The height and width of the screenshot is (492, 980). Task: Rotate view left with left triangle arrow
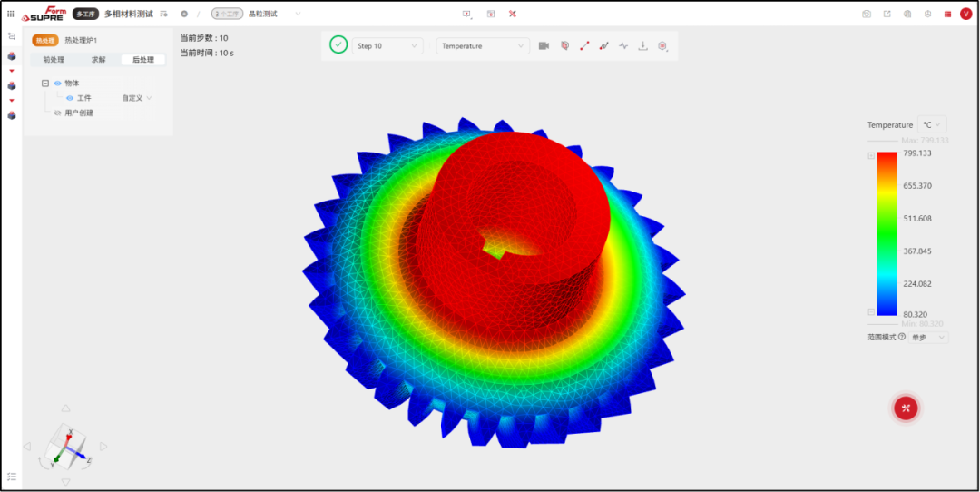pyautogui.click(x=27, y=447)
